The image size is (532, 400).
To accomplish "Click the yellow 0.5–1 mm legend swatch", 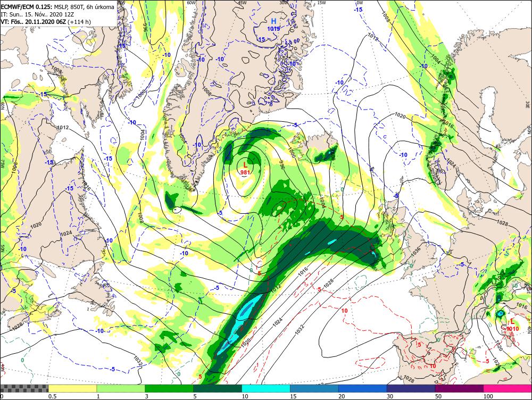I will click(x=72, y=388).
